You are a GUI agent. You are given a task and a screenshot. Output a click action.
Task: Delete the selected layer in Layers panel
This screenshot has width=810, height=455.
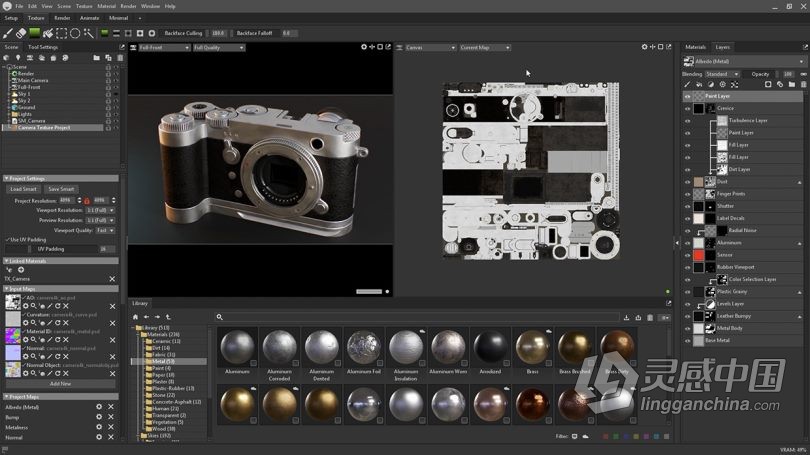(x=803, y=84)
